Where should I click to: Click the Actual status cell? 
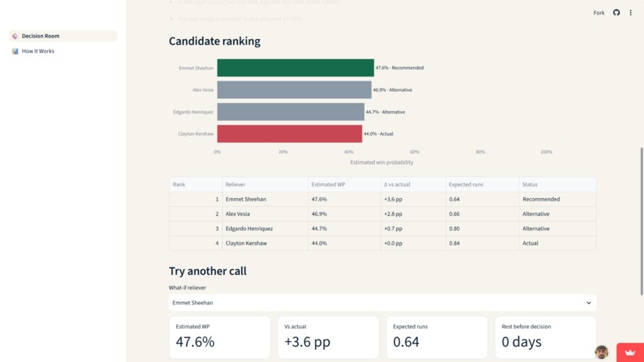pyautogui.click(x=558, y=243)
